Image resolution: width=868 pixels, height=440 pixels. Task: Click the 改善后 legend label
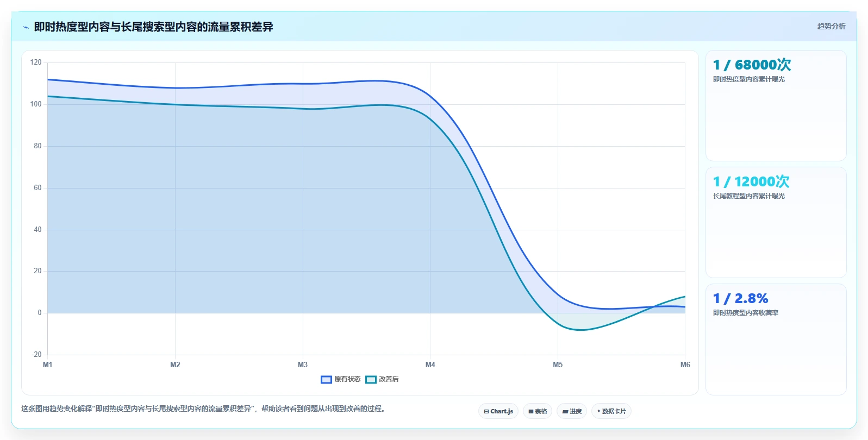(389, 379)
